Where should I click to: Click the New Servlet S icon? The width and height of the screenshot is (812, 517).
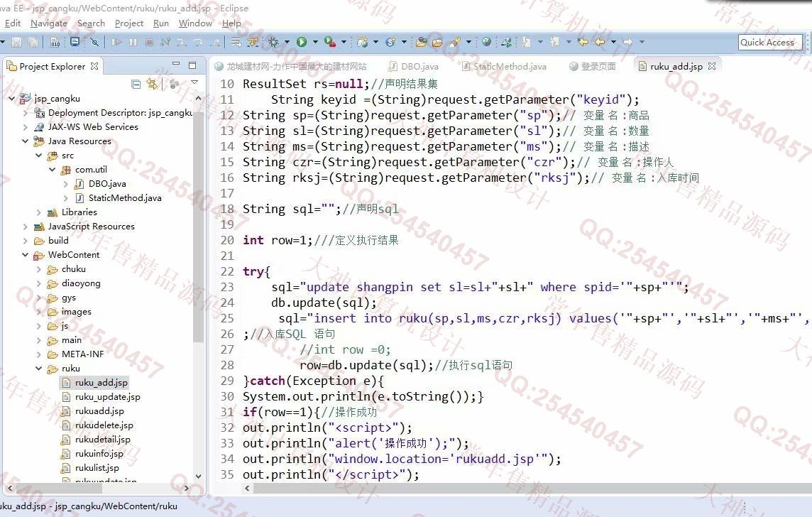coord(391,42)
